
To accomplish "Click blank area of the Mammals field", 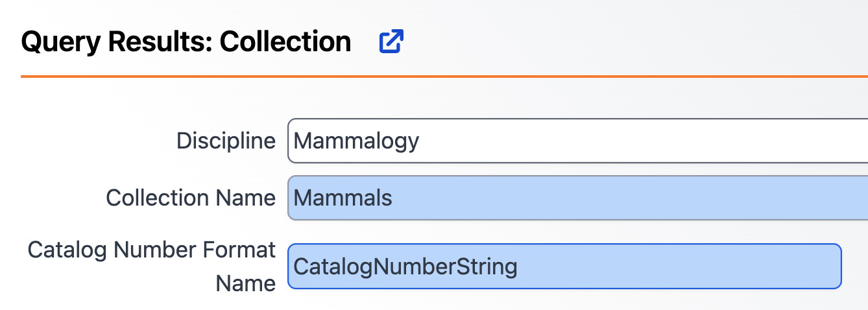I will tap(649, 197).
